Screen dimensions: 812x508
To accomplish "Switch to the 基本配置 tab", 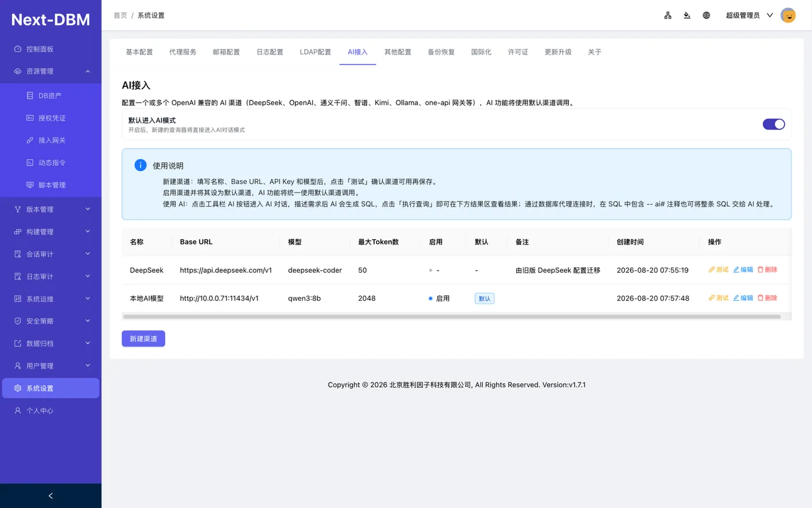I will click(139, 52).
